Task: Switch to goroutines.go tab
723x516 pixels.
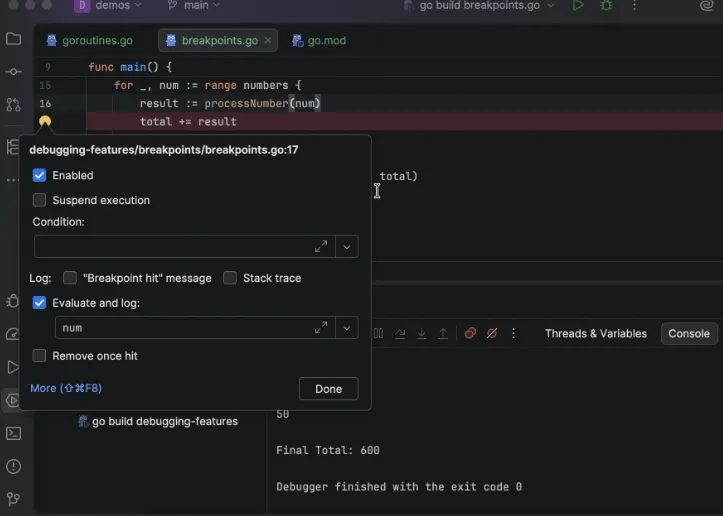Action: (x=90, y=41)
